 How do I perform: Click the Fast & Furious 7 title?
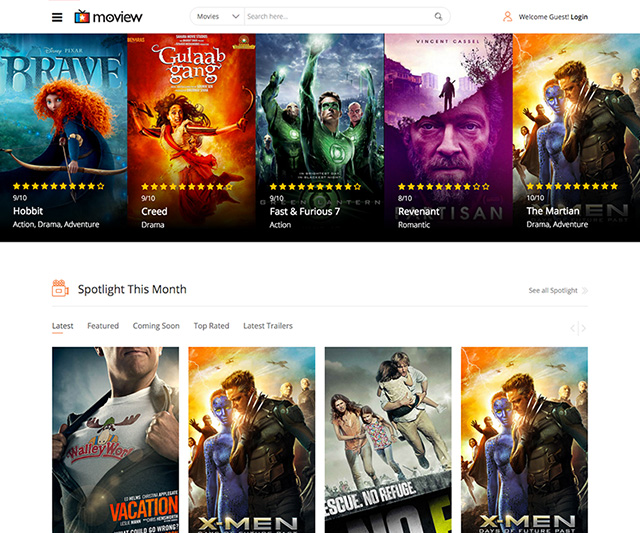(x=304, y=211)
